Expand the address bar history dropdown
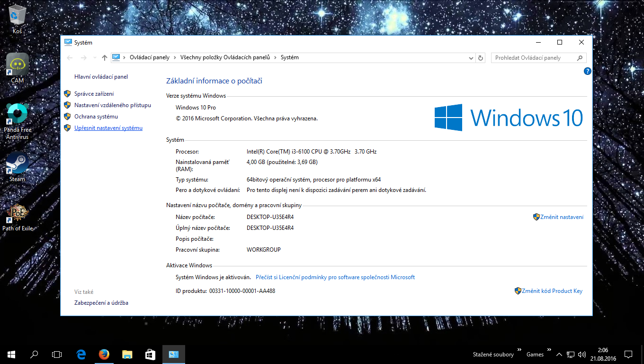The width and height of the screenshot is (644, 364). tap(471, 58)
